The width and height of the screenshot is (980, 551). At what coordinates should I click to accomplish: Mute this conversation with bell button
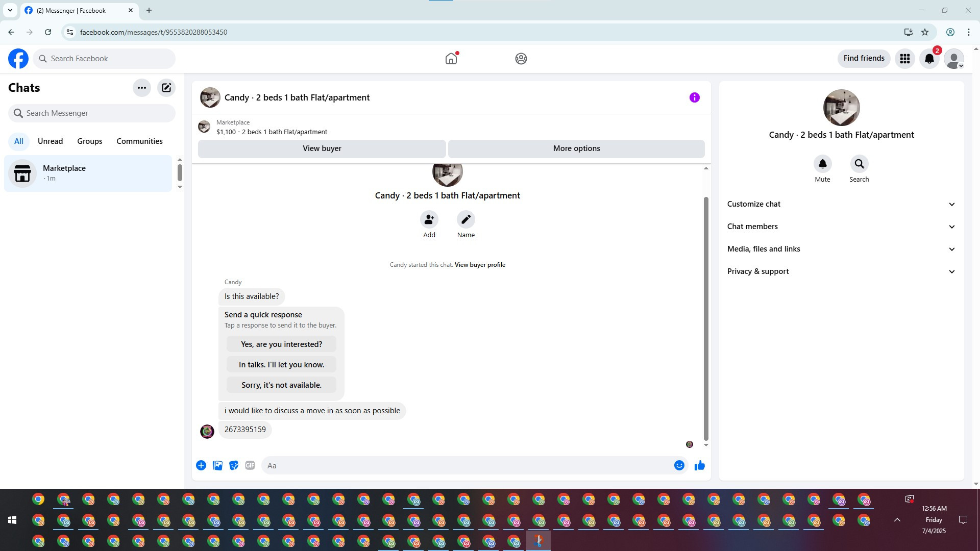(x=822, y=164)
